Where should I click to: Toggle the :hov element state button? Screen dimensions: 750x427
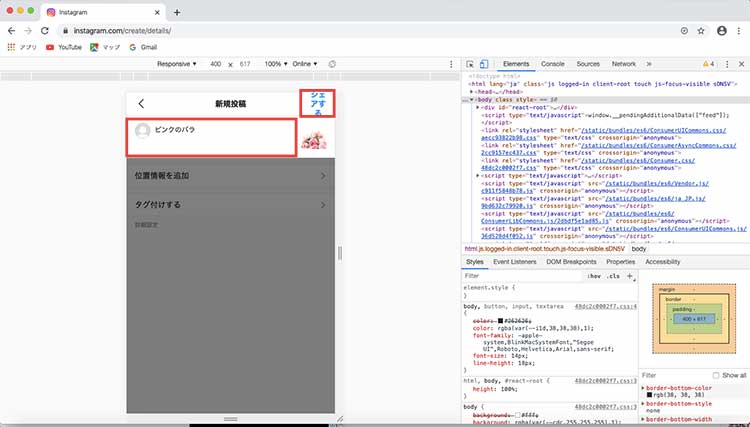(594, 276)
